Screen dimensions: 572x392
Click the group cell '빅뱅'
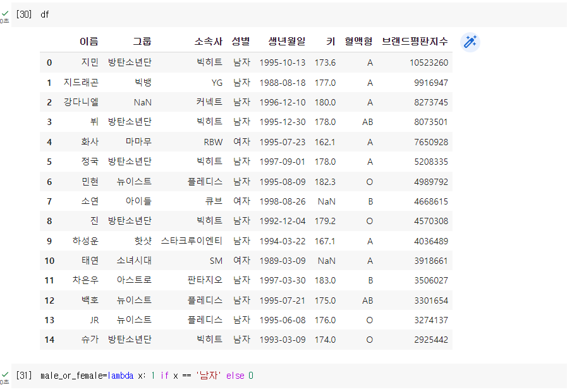point(143,82)
